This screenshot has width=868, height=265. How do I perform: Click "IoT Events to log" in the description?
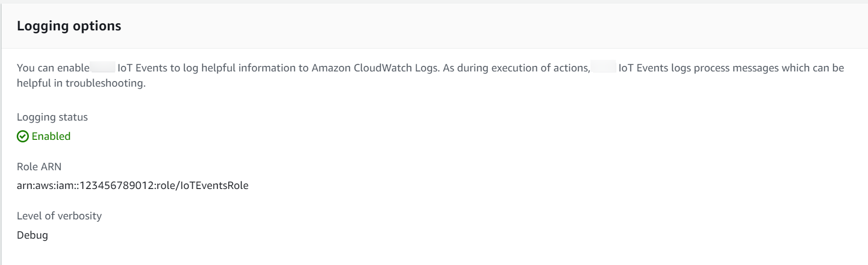click(x=157, y=68)
